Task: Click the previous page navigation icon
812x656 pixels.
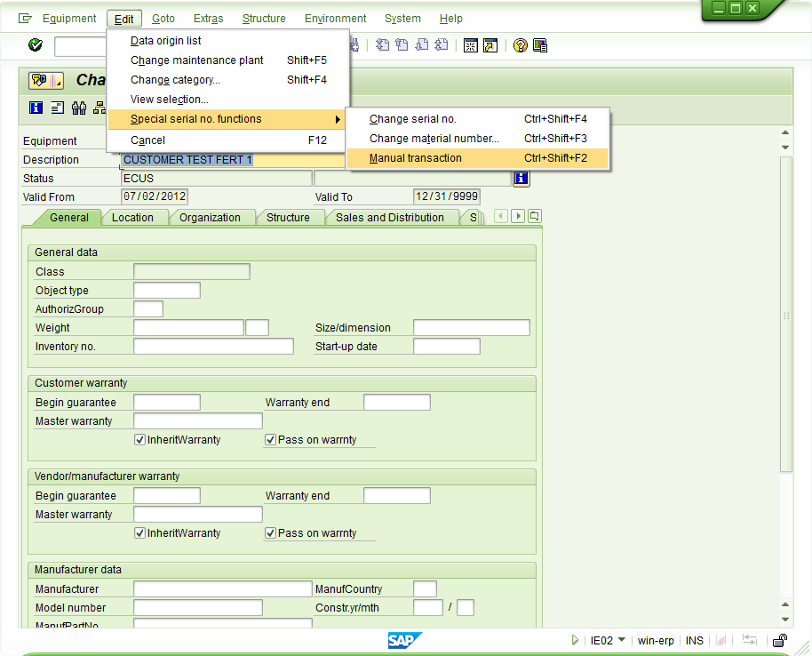Action: click(x=402, y=45)
